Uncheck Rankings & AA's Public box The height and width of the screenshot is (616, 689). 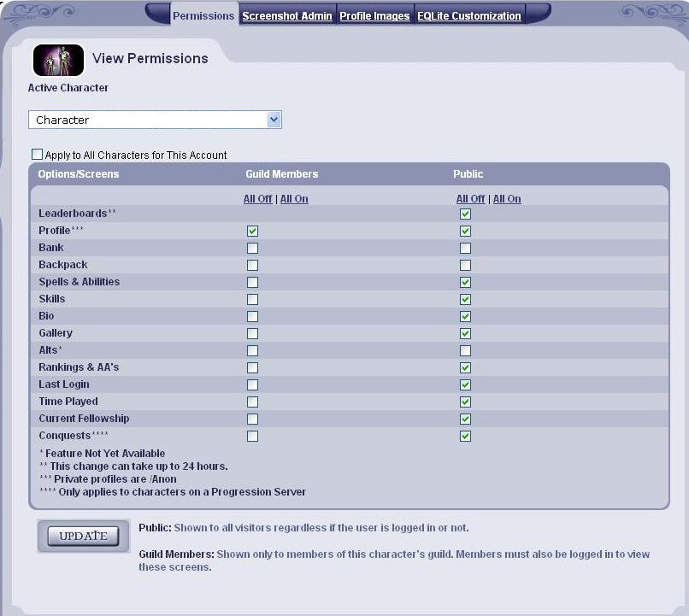pos(465,368)
